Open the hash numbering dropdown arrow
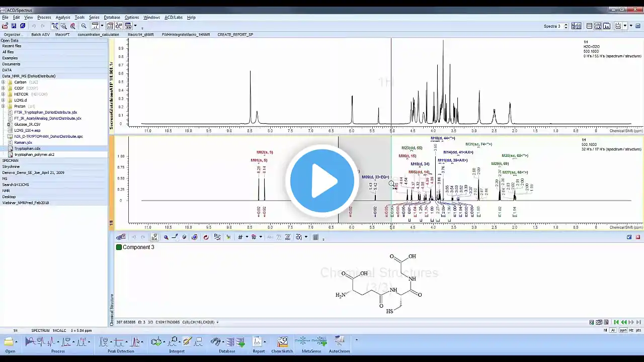Viewport: 644px width, 362px height. point(247,237)
